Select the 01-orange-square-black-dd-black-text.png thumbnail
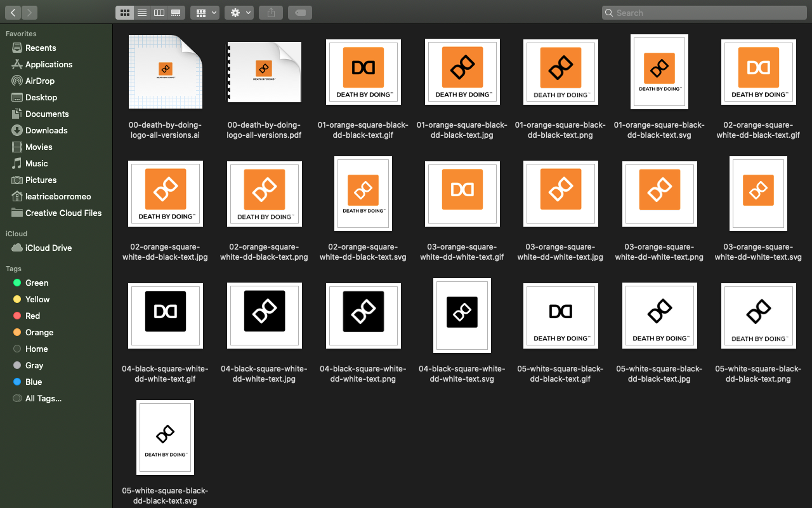 coord(561,72)
